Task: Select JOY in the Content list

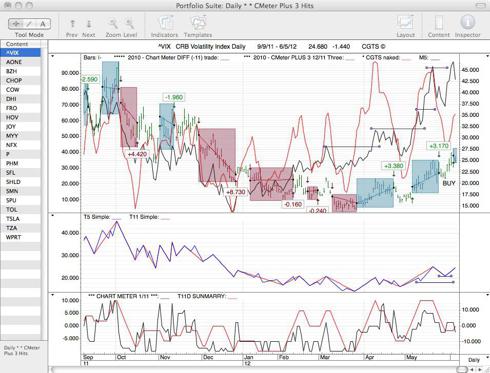Action: [x=21, y=127]
